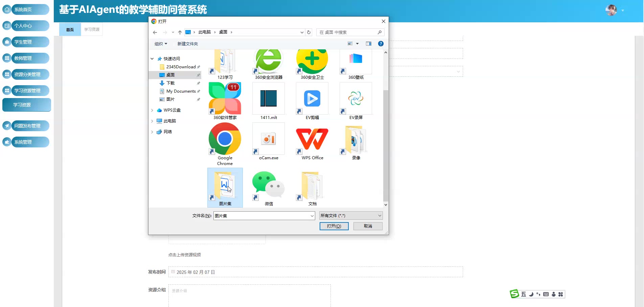Viewport: 644px width, 307px height.
Task: Select the 学习资源 submenu item
Action: (27, 105)
